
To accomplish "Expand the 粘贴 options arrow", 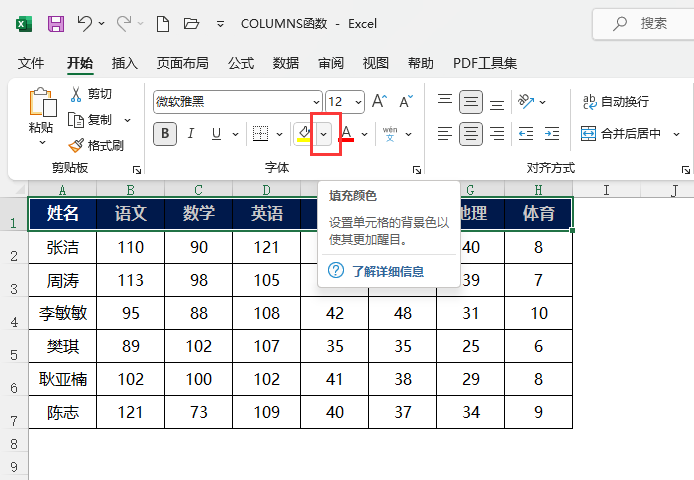I will click(x=42, y=143).
